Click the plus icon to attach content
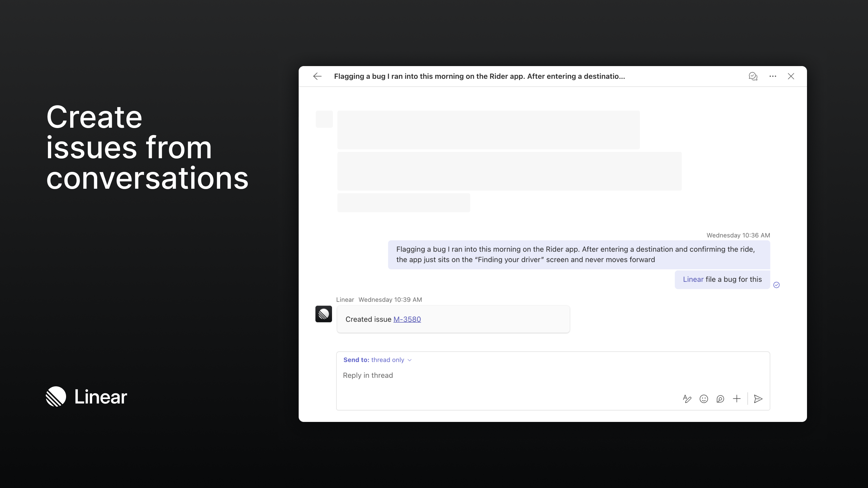Screen dimensions: 868x488 pos(737,399)
